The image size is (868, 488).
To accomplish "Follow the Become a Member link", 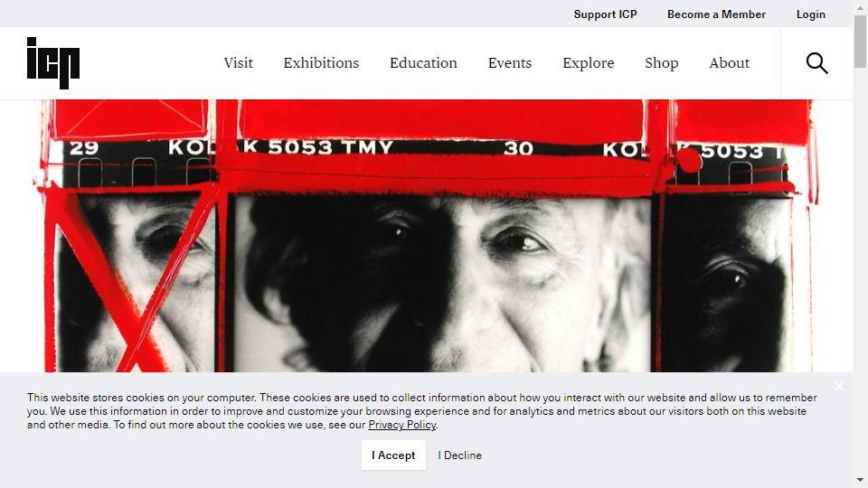I will pos(716,14).
